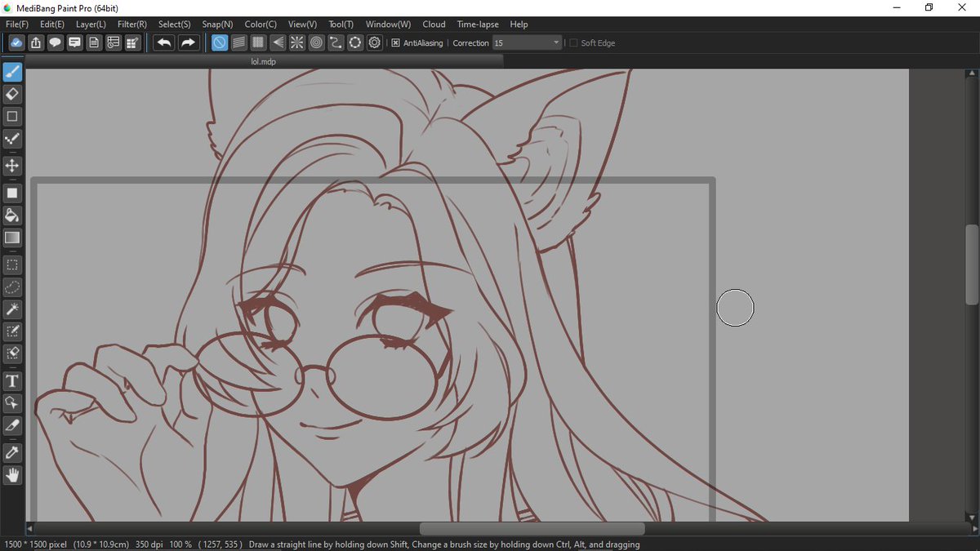Click the vertical scrollbar thumb
Screen dimensions: 980x551
tap(972, 264)
